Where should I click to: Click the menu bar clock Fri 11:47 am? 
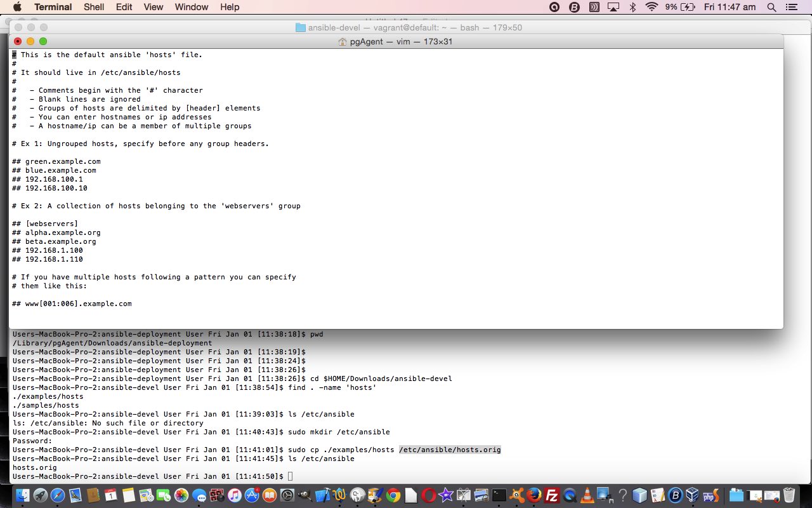[x=730, y=7]
